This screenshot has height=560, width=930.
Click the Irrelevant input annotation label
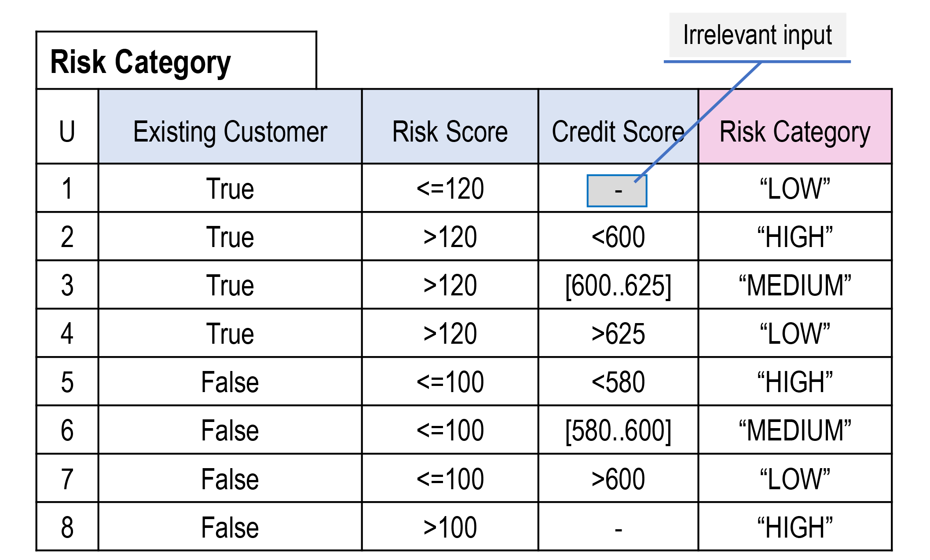coord(757,35)
